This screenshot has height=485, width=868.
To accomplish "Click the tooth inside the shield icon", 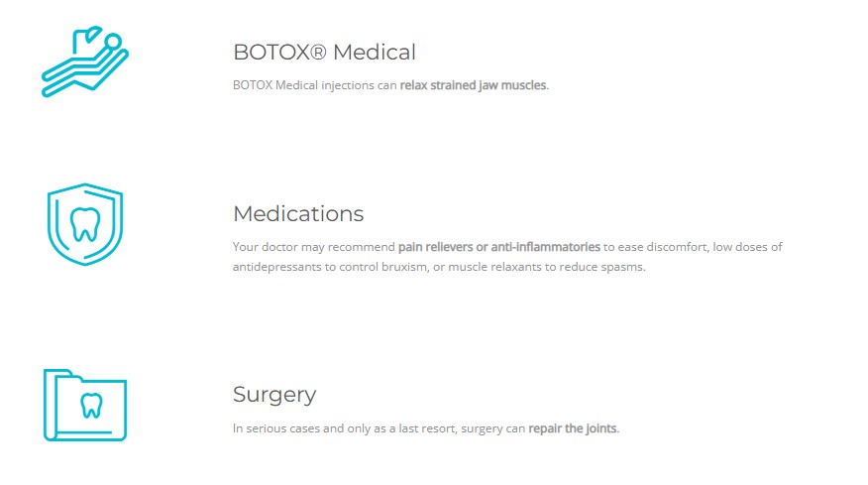I will coord(85,223).
